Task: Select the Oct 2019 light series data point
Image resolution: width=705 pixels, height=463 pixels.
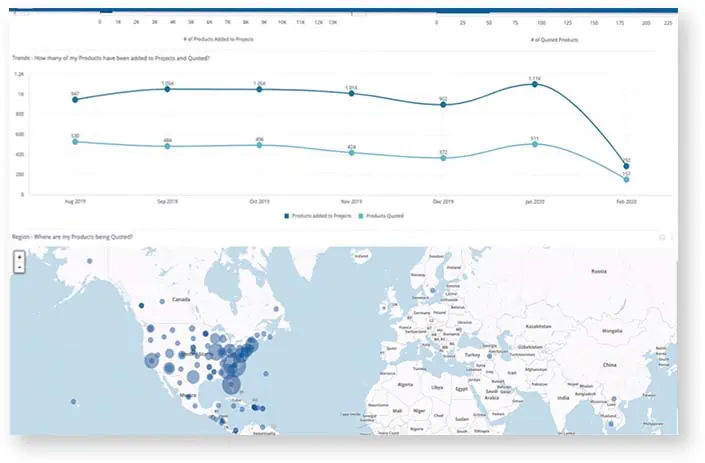Action: (259, 145)
